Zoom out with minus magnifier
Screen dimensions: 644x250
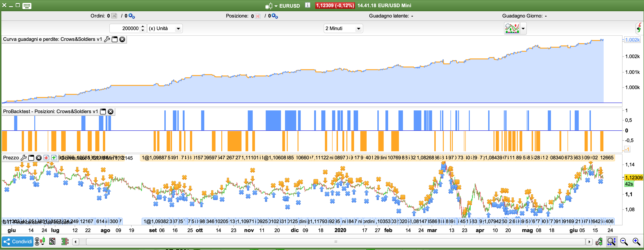pyautogui.click(x=624, y=241)
